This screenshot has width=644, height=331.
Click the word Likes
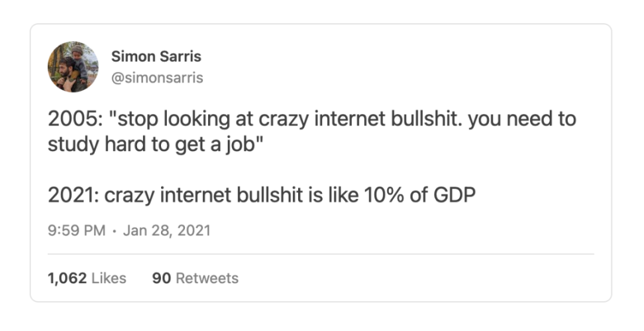coord(109,278)
